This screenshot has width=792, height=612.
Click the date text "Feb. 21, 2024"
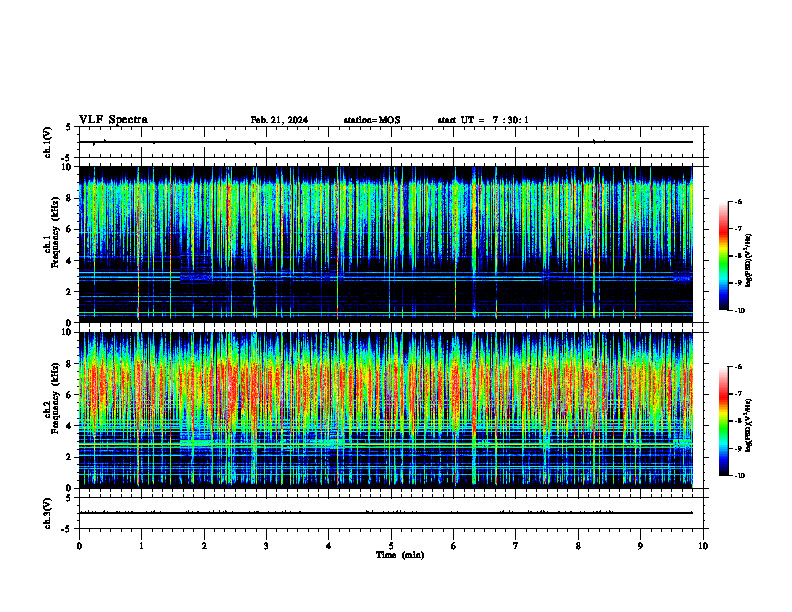click(x=279, y=120)
